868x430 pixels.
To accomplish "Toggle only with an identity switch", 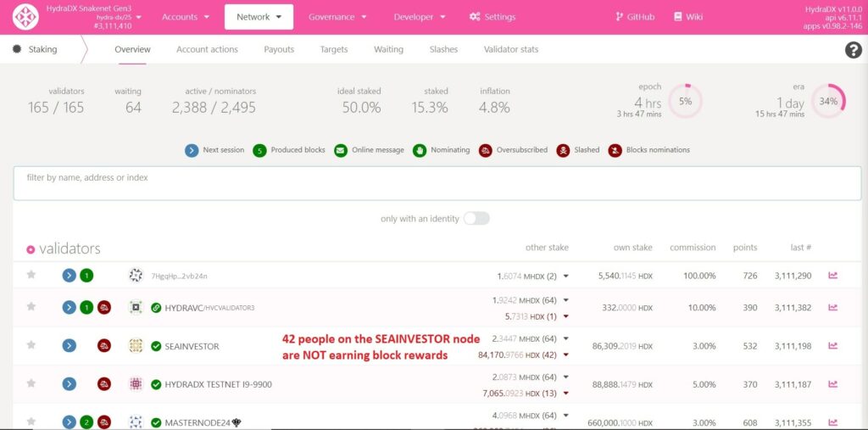I will tap(476, 219).
